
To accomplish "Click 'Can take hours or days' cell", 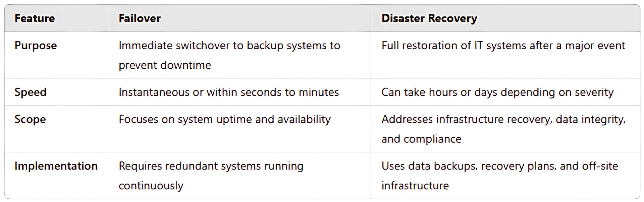I will coord(497,92).
